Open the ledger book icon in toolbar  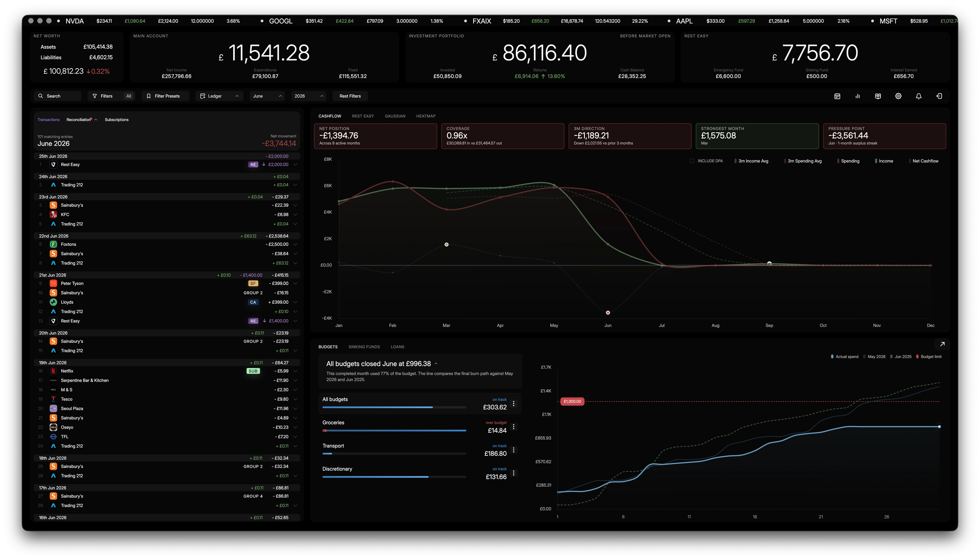(878, 96)
